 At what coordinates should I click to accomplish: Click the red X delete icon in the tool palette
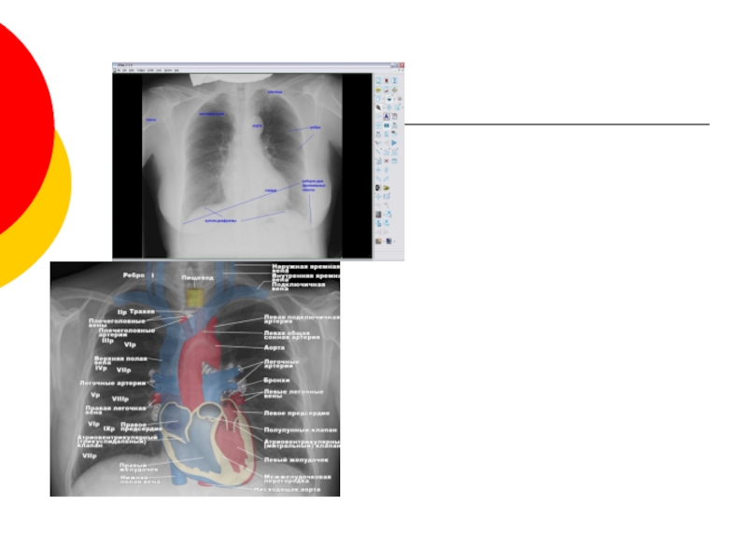pos(387,161)
